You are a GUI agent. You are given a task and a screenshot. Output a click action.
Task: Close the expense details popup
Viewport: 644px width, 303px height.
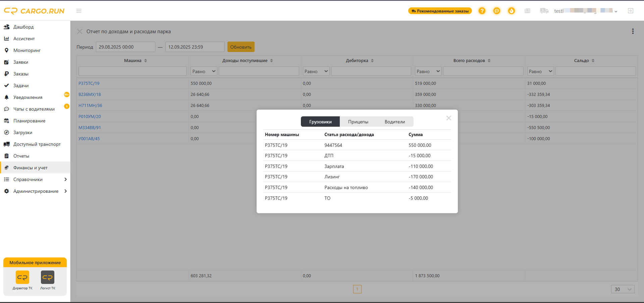point(449,118)
